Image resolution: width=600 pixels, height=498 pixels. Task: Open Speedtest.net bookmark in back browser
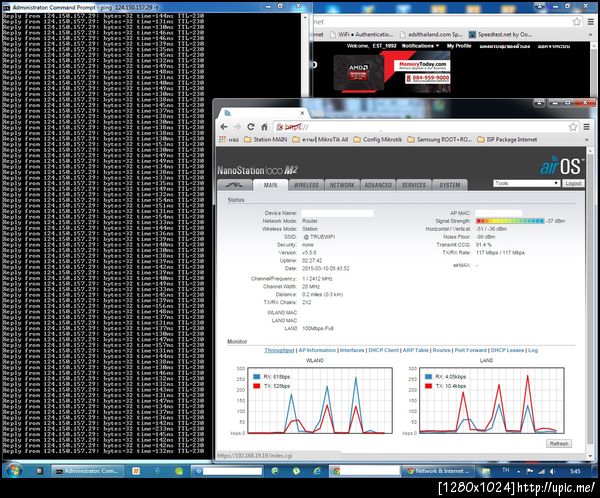pos(501,34)
